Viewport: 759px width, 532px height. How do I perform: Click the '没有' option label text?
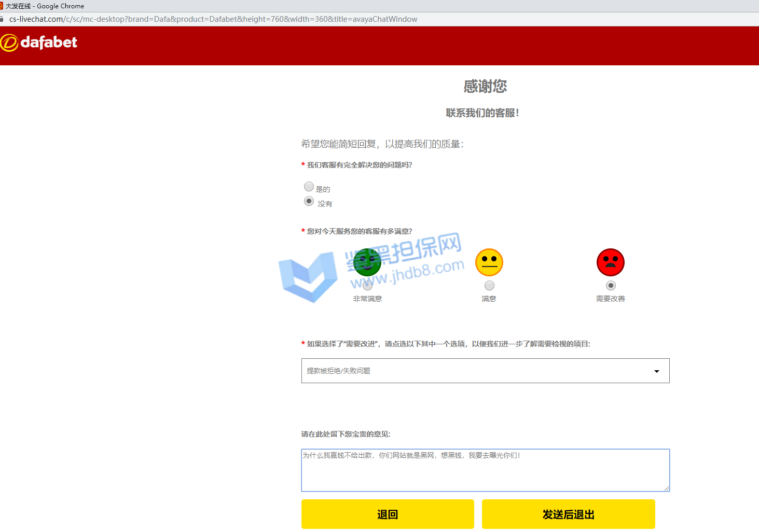325,204
